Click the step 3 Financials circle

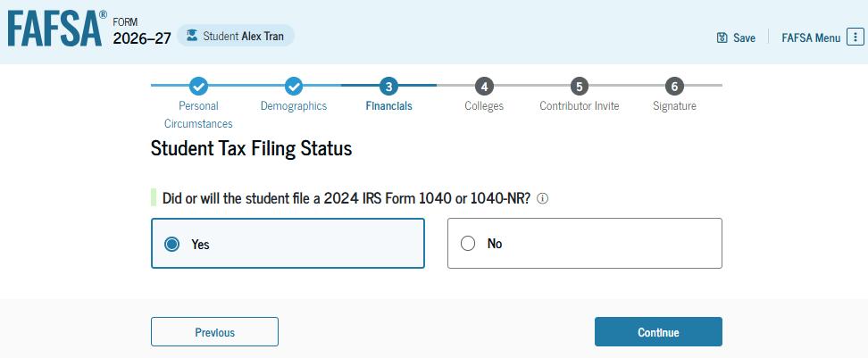pyautogui.click(x=388, y=86)
